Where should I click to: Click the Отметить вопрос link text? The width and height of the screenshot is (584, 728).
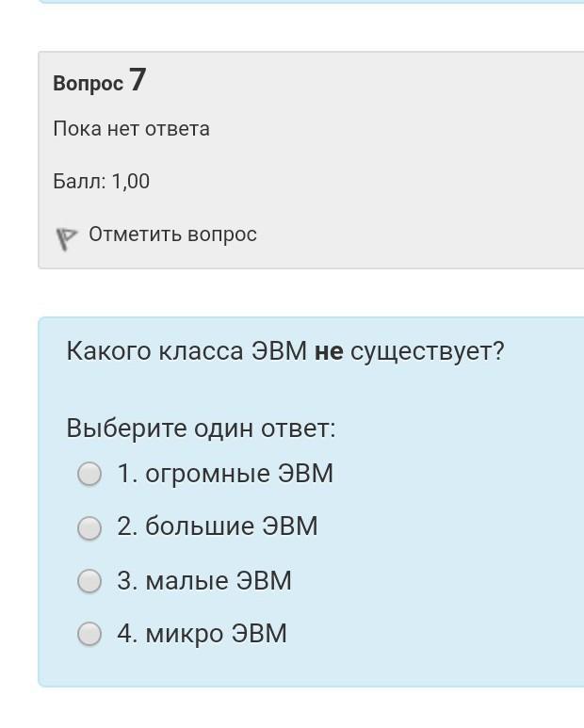[172, 235]
